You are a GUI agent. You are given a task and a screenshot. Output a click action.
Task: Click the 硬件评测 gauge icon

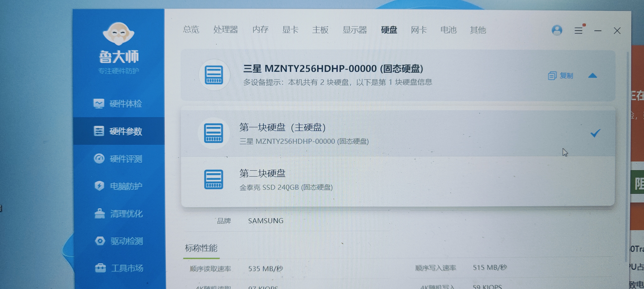99,158
